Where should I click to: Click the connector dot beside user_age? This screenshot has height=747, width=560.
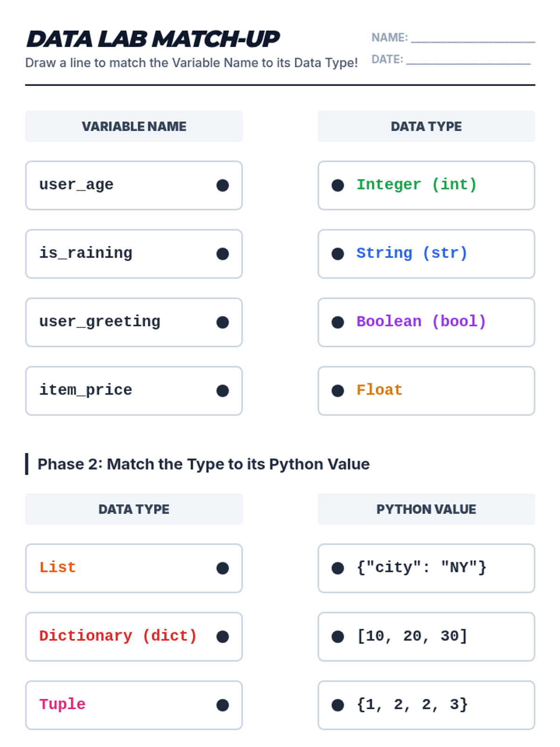tap(223, 185)
